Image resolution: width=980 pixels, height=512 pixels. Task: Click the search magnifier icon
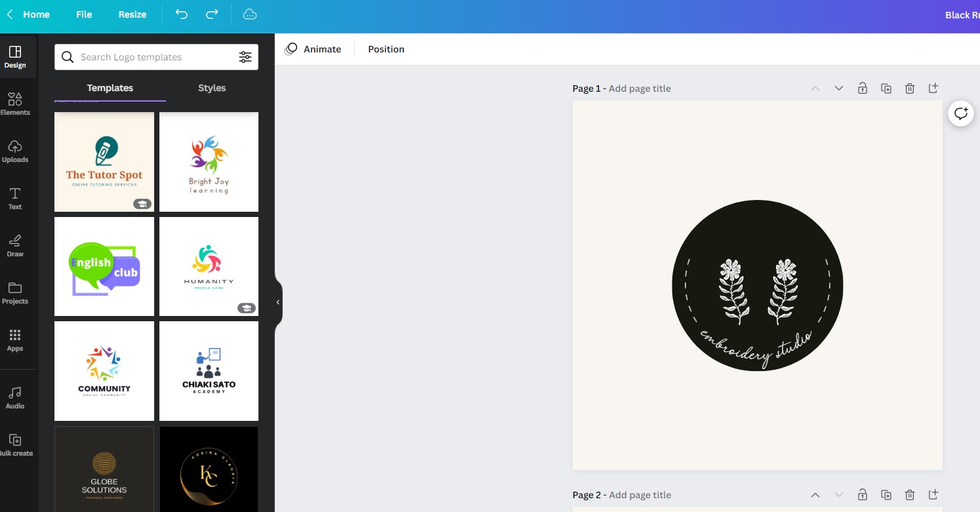pos(68,57)
